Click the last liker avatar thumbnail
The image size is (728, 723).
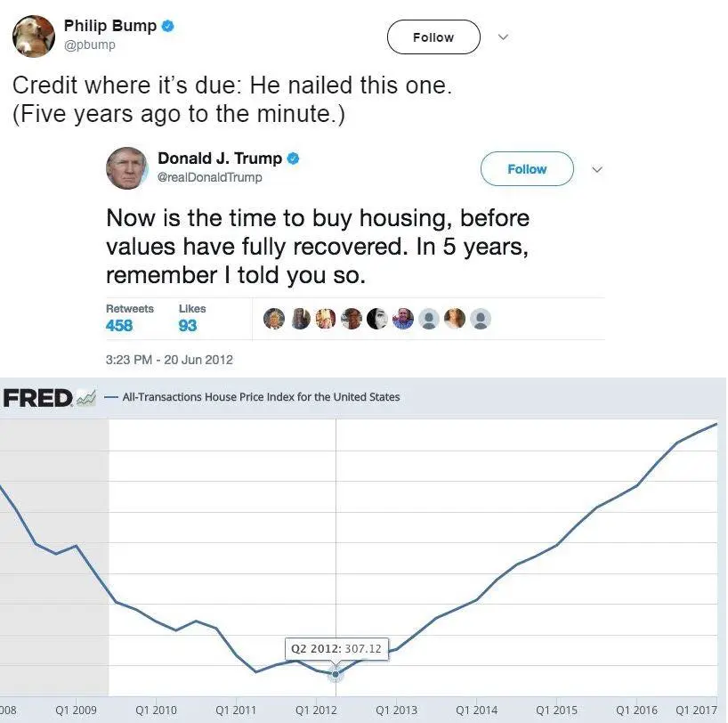point(480,318)
